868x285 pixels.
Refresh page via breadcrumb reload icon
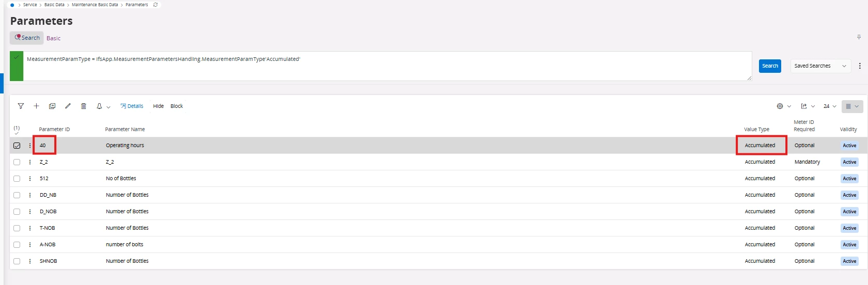click(156, 5)
